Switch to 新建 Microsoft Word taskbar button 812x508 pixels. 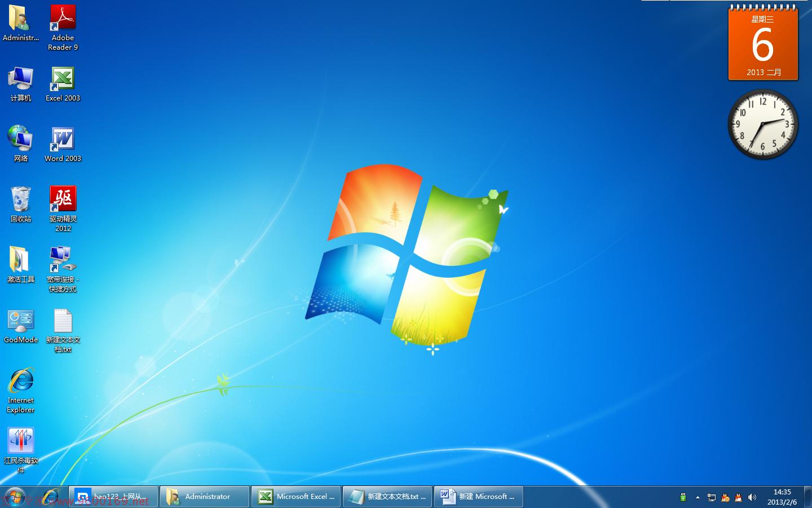pyautogui.click(x=479, y=497)
